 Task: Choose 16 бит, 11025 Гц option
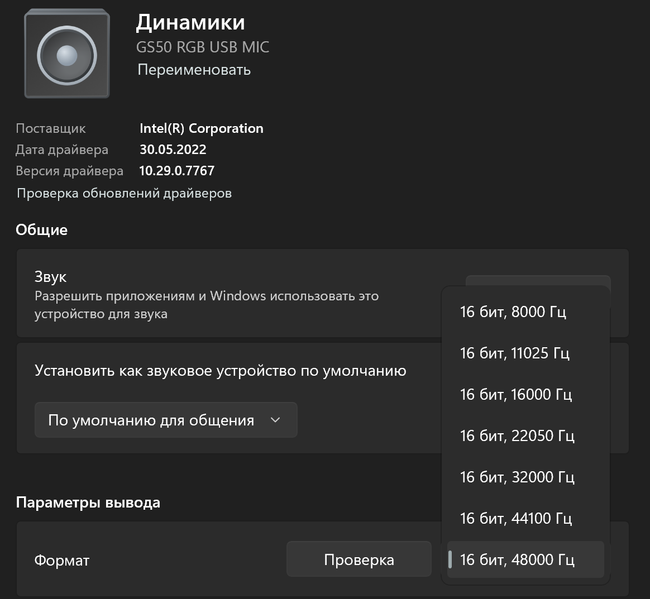516,353
